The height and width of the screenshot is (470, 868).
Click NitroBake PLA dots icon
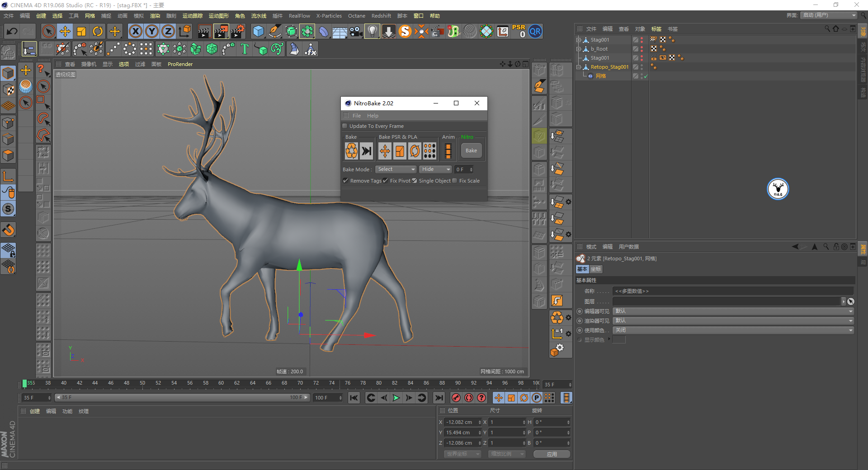429,150
